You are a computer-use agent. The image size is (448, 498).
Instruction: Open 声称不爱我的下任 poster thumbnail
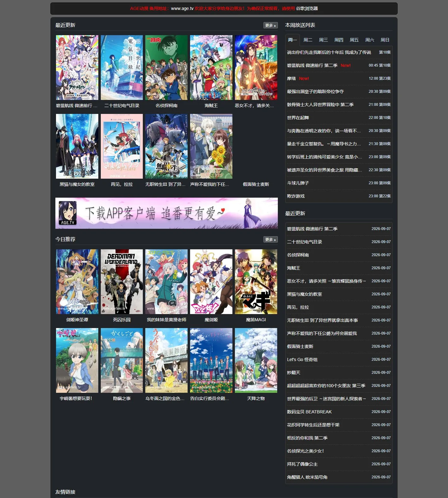click(211, 146)
